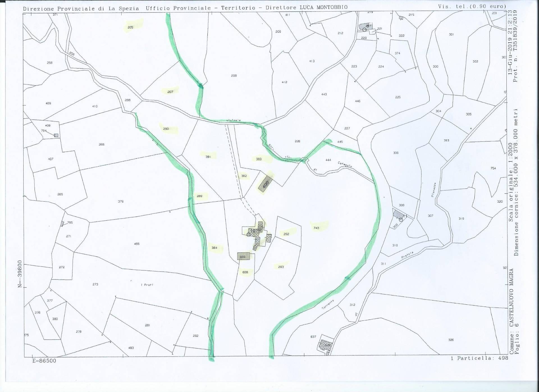
Task: Click the highlighted parcel label 743
Action: tap(316, 228)
